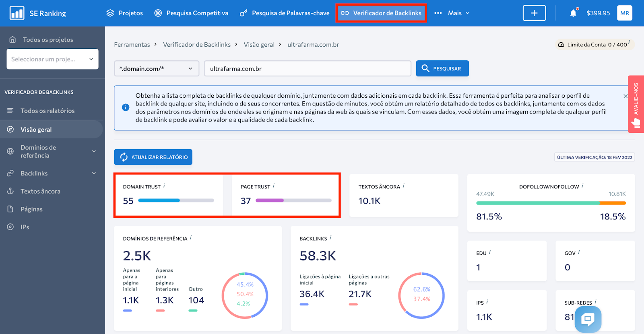Close the blue info banner

(x=625, y=96)
